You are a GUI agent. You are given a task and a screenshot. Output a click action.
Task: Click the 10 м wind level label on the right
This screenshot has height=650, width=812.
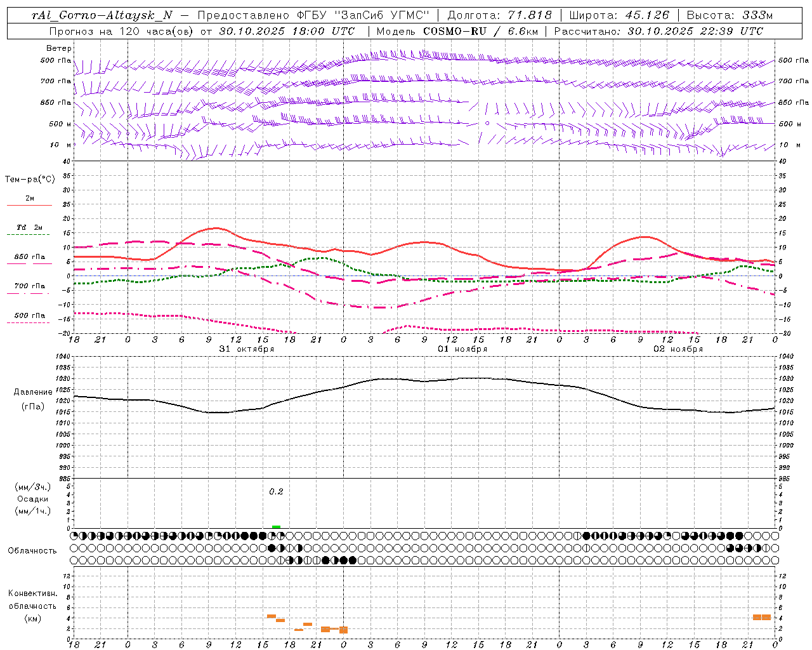tap(789, 145)
